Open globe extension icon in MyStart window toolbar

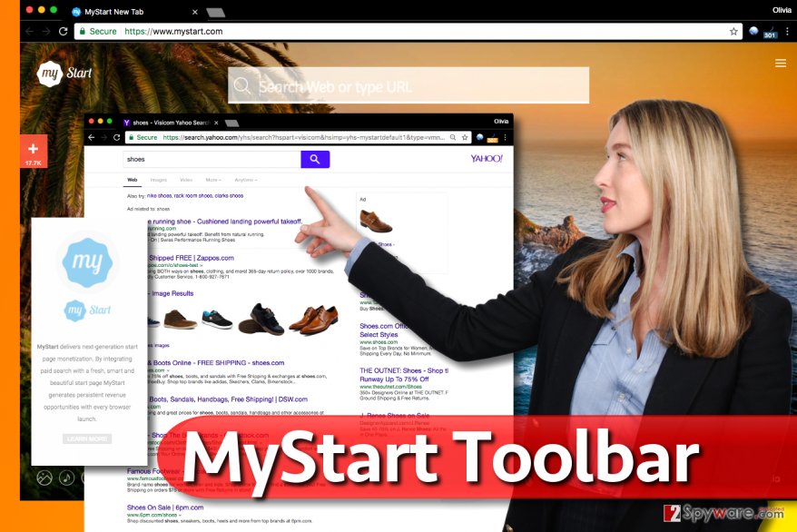(753, 31)
